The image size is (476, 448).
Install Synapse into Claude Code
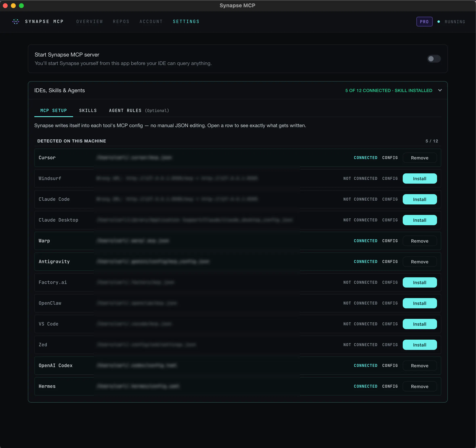pos(419,199)
